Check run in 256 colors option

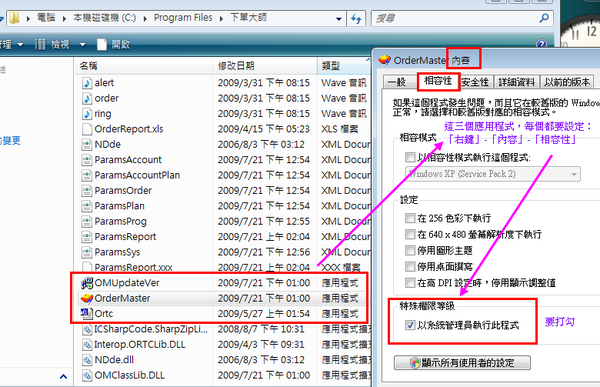click(x=410, y=218)
